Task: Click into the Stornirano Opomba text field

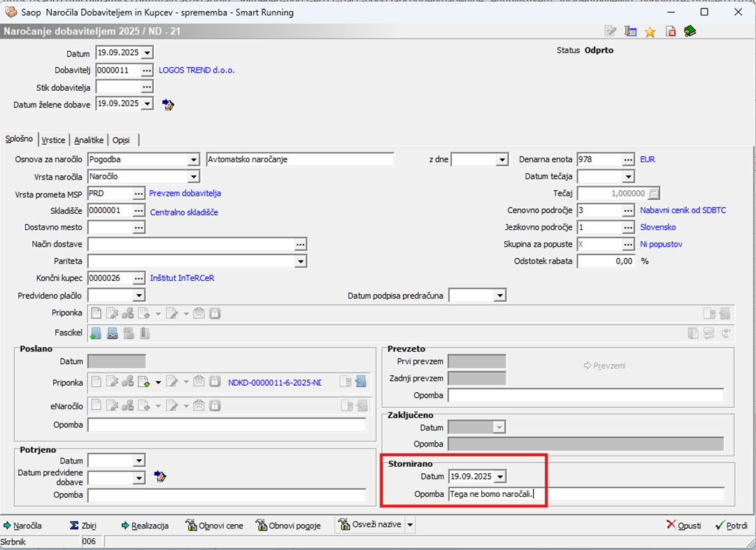Action: pos(586,495)
